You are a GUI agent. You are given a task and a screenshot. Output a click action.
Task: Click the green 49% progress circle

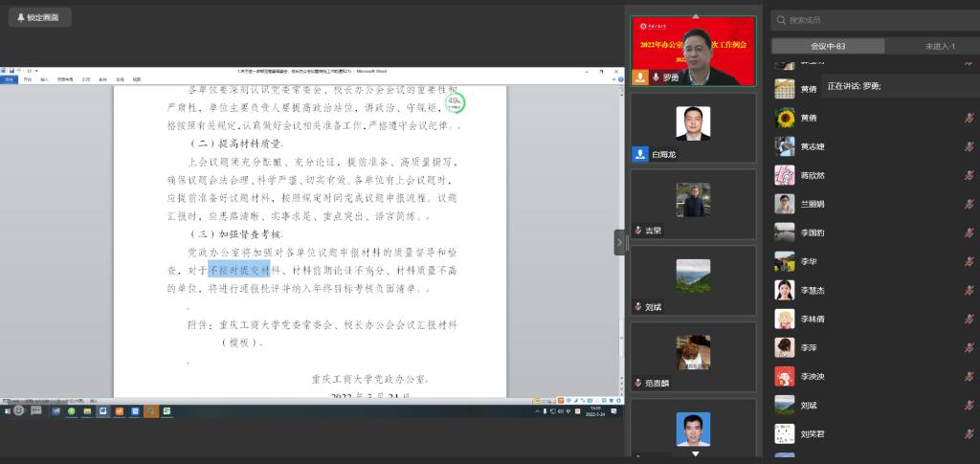(455, 101)
